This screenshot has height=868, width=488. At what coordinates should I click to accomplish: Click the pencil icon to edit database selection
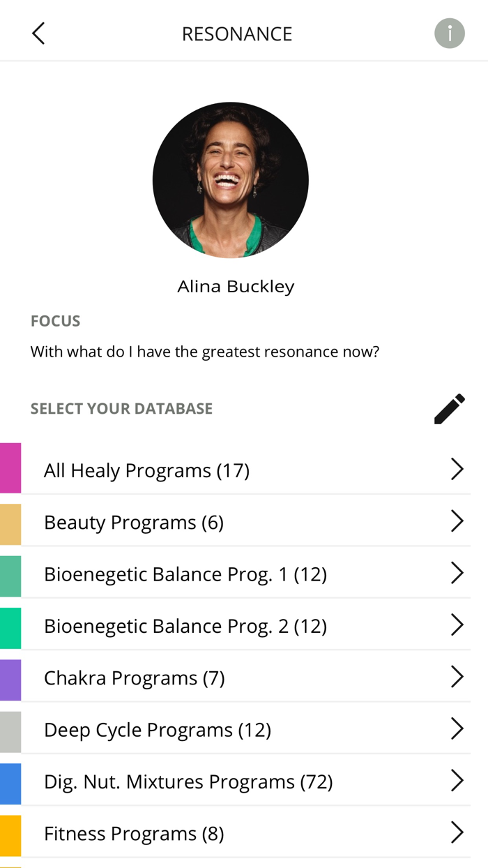449,408
